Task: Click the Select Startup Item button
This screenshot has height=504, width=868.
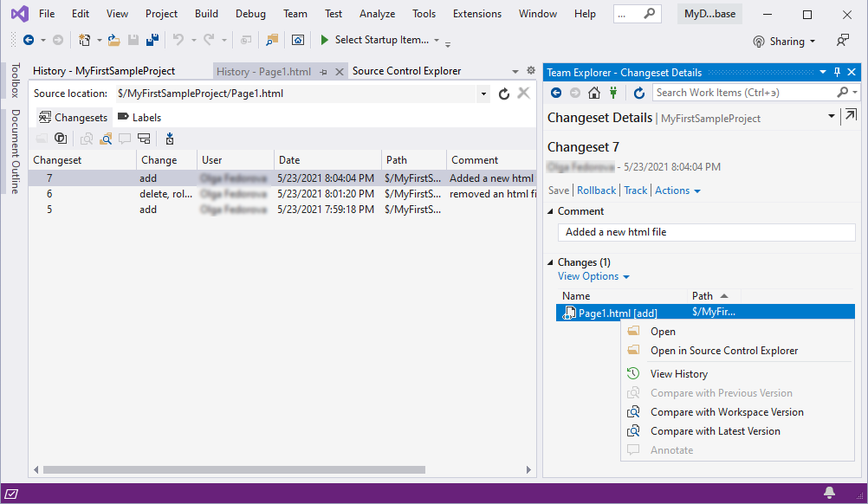Action: click(x=381, y=40)
